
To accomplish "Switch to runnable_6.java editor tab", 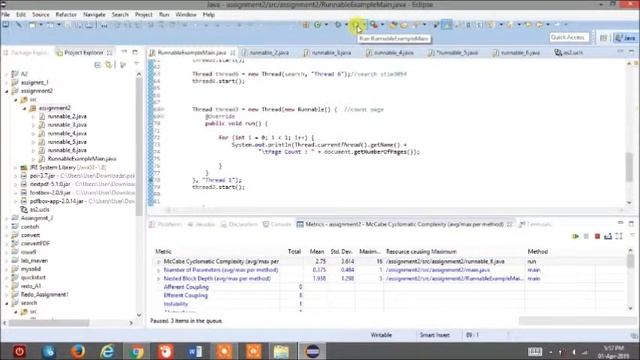I will (516, 53).
